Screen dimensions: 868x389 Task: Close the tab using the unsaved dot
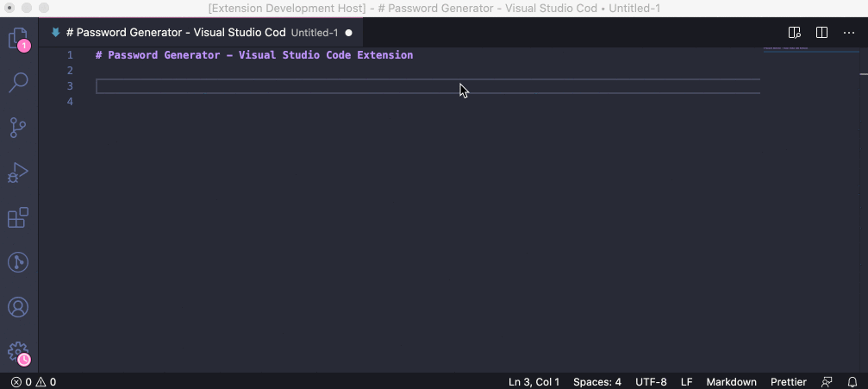[x=348, y=33]
